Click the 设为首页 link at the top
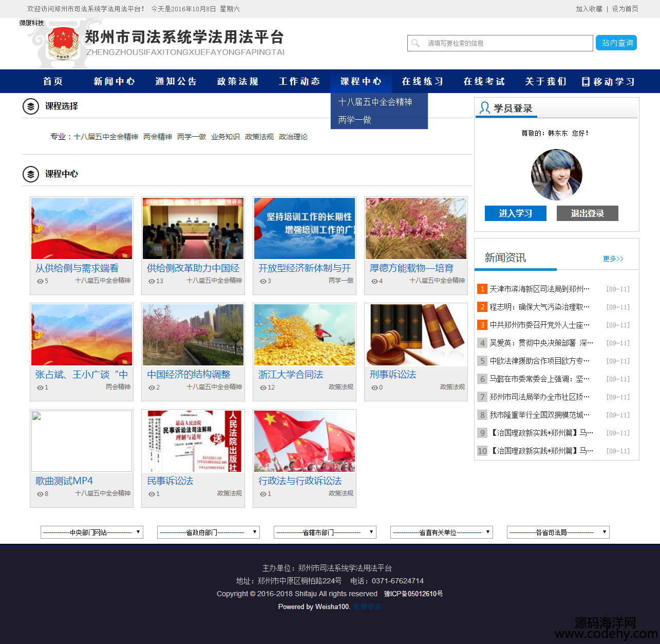 [x=625, y=9]
